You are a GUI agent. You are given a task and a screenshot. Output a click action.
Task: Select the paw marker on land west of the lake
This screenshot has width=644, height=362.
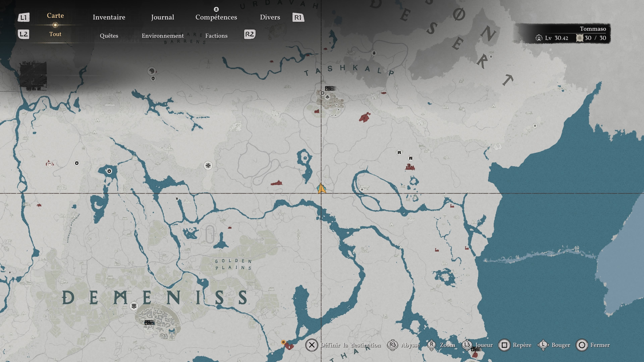coord(77,163)
